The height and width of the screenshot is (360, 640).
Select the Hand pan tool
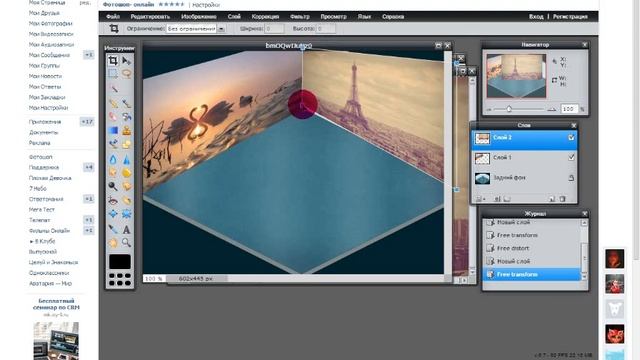(x=113, y=243)
